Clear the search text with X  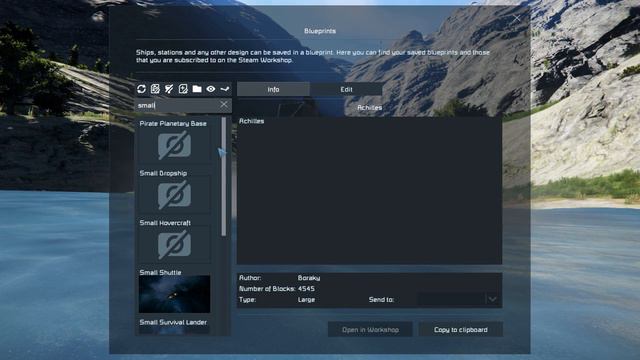[224, 105]
